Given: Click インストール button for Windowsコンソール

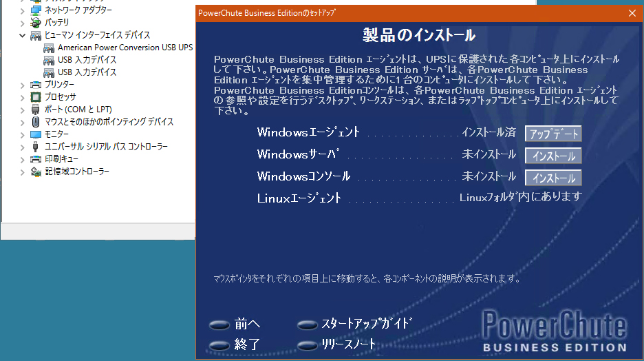Looking at the screenshot, I should point(553,178).
